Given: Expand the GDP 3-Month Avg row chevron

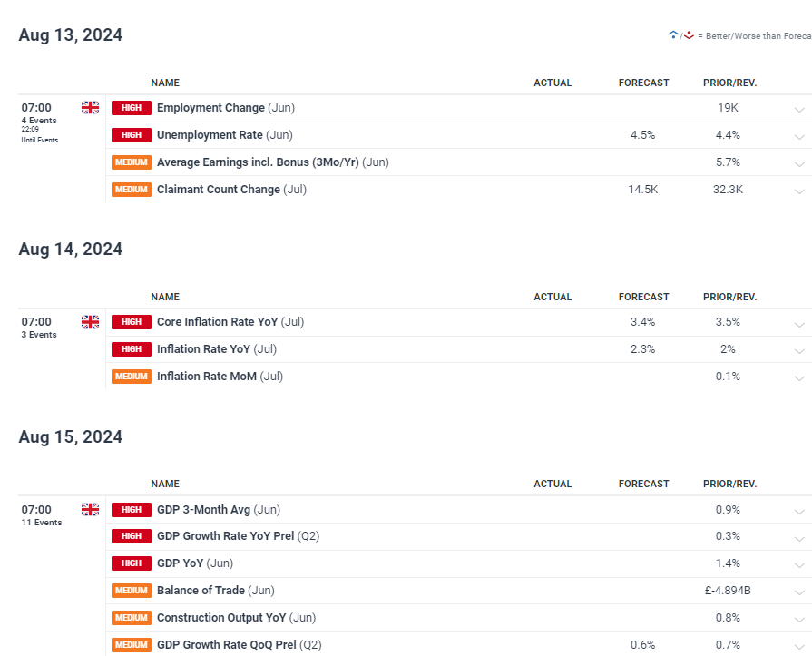Looking at the screenshot, I should tap(798, 512).
